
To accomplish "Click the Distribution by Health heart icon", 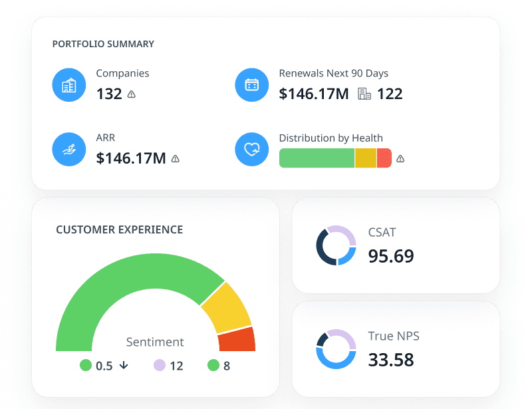I will pyautogui.click(x=251, y=149).
